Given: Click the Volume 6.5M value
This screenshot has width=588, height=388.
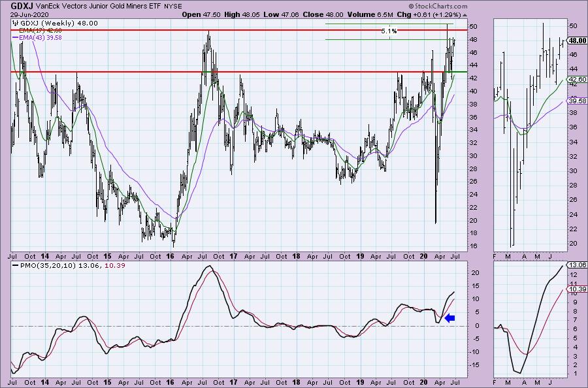Looking at the screenshot, I should [370, 14].
